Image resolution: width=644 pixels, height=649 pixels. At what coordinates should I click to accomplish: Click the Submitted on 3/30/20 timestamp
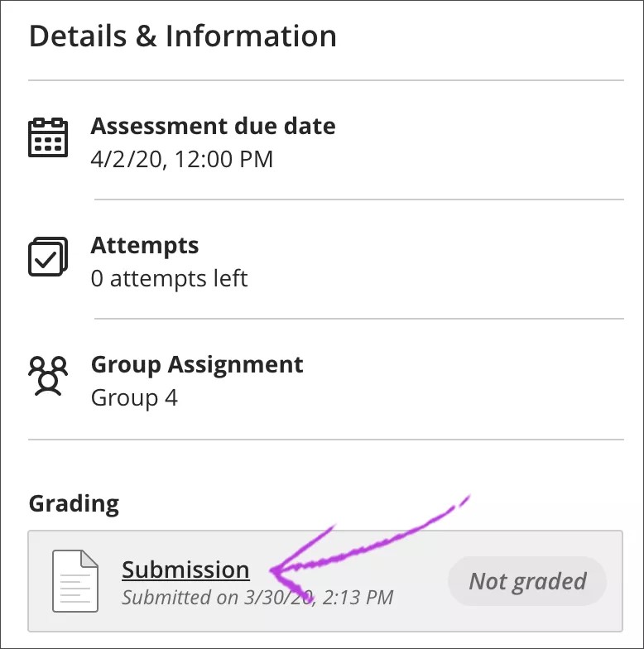[x=257, y=597]
